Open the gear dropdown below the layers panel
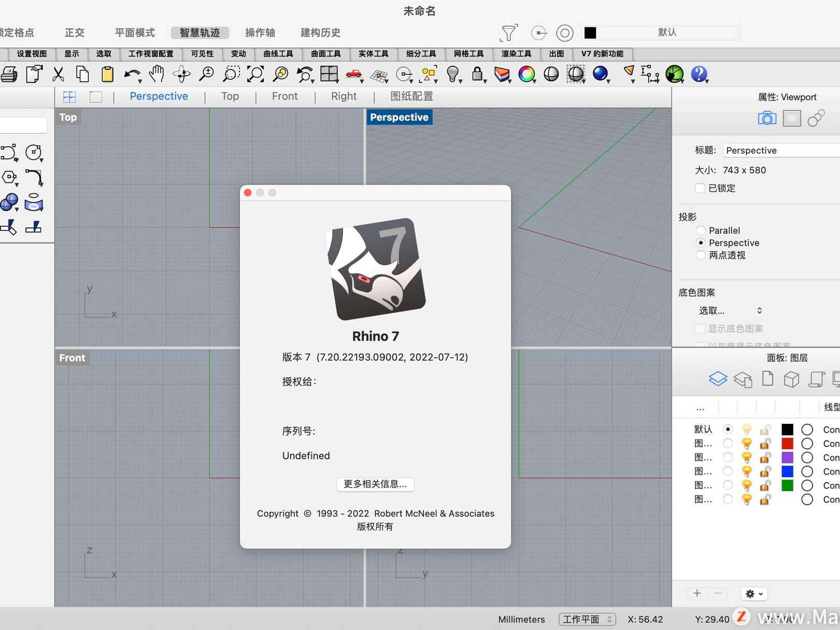The height and width of the screenshot is (630, 840). coord(753,594)
